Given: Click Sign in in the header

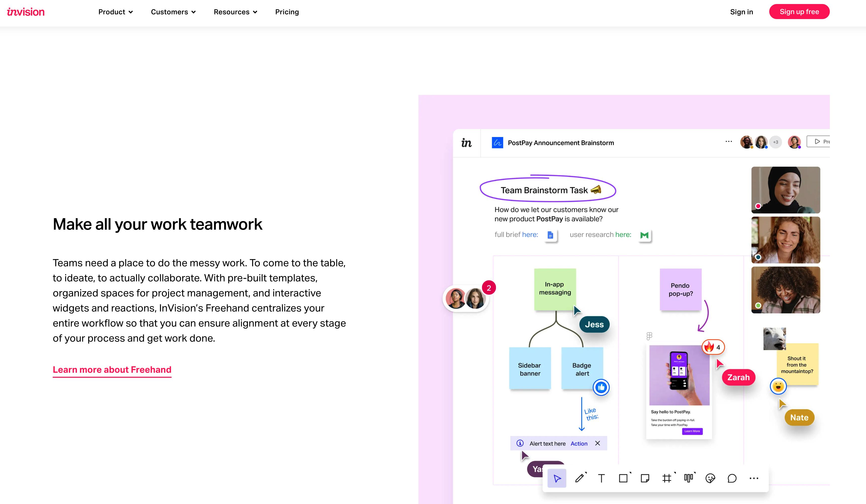Looking at the screenshot, I should pyautogui.click(x=741, y=12).
